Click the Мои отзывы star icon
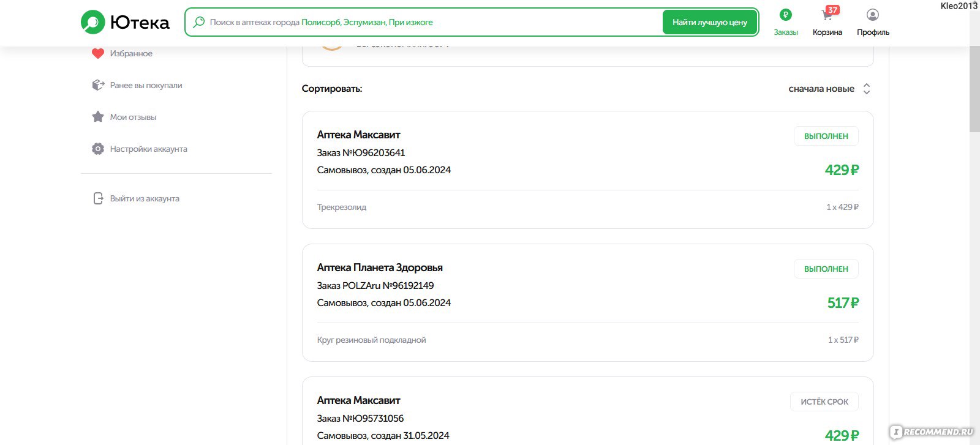980x445 pixels. click(98, 117)
